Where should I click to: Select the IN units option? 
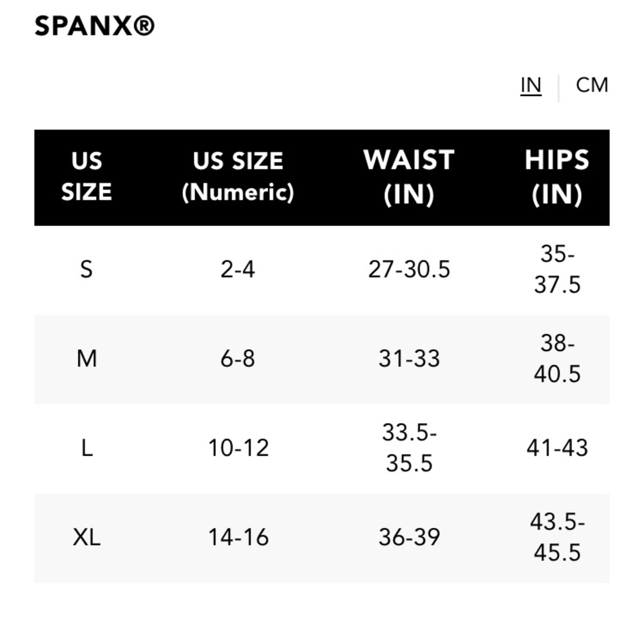[x=530, y=84]
